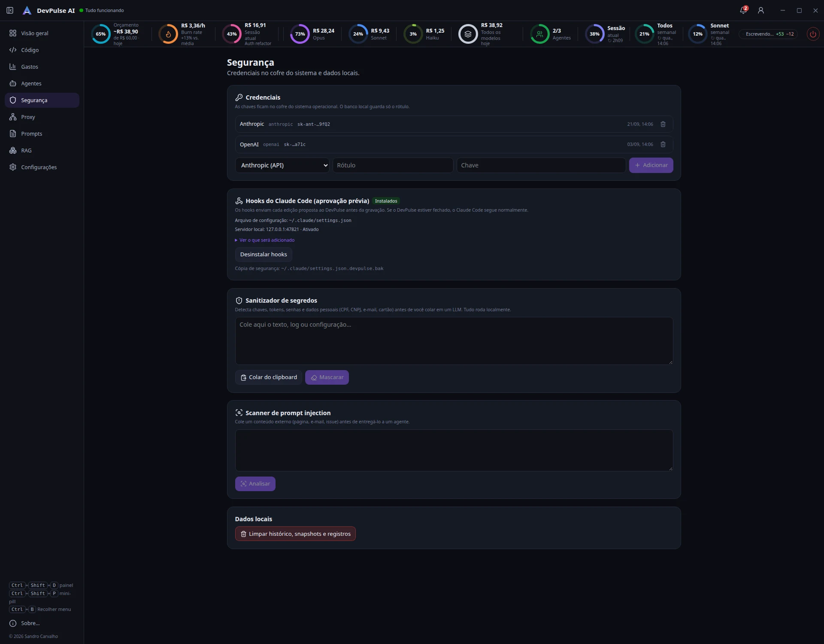Click the Servidor local 127.0.0.1:47821 line
This screenshot has width=824, height=644.
(277, 229)
